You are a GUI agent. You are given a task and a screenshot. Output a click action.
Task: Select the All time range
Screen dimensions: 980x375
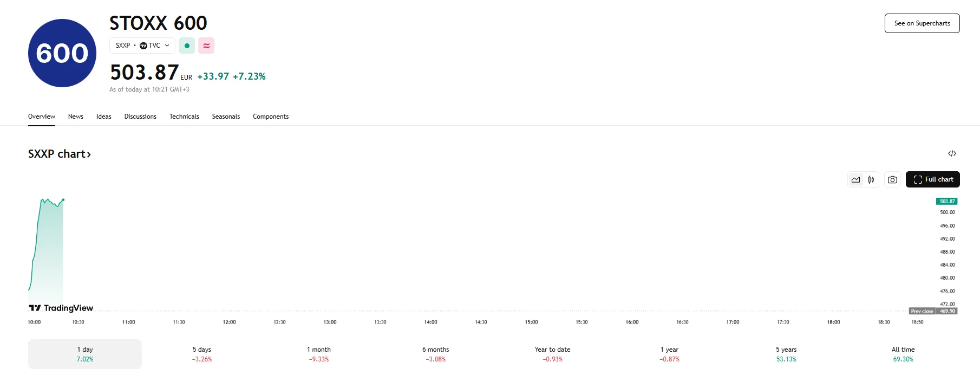point(903,354)
